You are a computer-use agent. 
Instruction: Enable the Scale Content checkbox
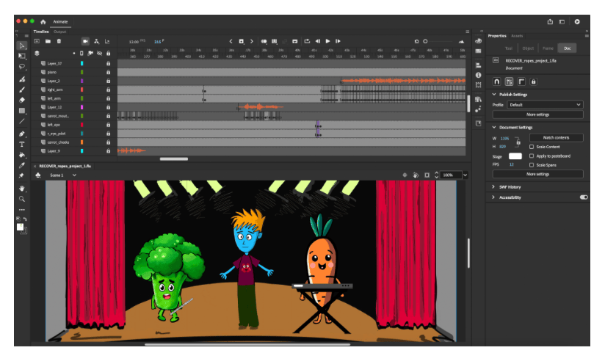pos(532,147)
